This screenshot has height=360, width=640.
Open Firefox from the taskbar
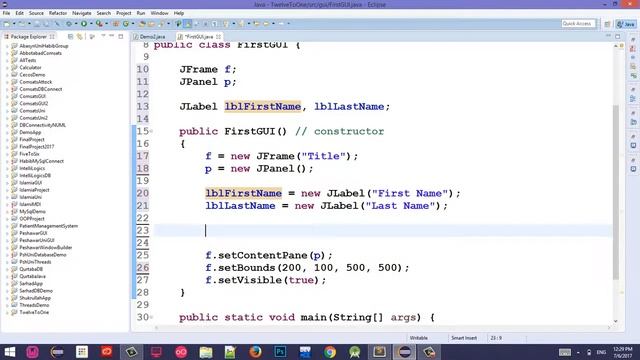255,352
